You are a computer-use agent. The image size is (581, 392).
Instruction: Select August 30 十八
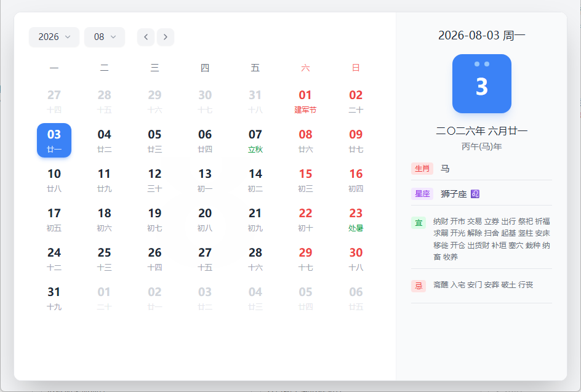click(x=356, y=258)
